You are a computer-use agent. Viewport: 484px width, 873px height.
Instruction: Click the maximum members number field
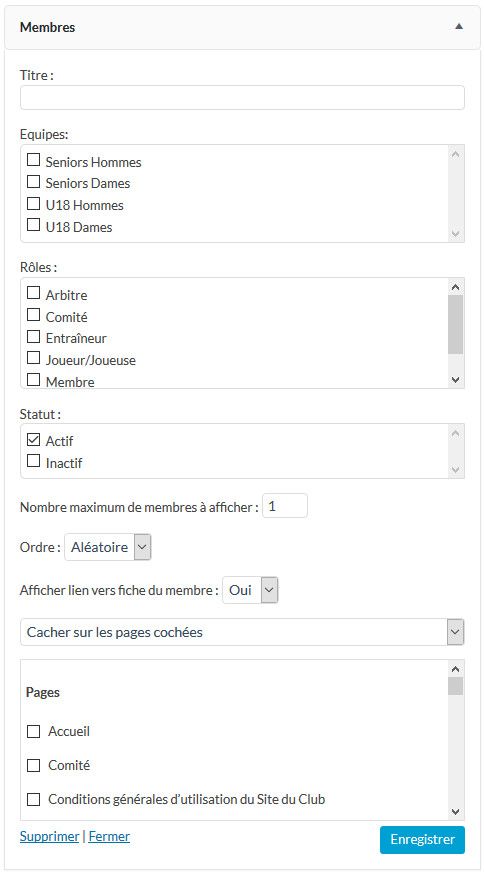285,506
